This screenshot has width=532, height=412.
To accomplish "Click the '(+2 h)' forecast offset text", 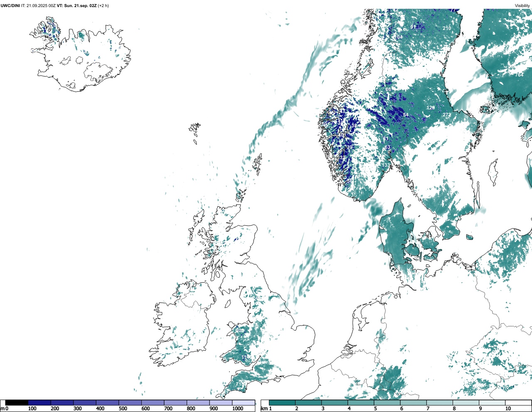I will point(103,6).
